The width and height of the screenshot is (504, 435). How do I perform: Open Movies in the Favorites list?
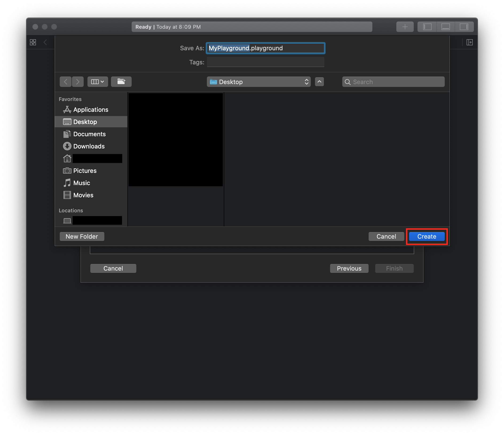tap(83, 195)
